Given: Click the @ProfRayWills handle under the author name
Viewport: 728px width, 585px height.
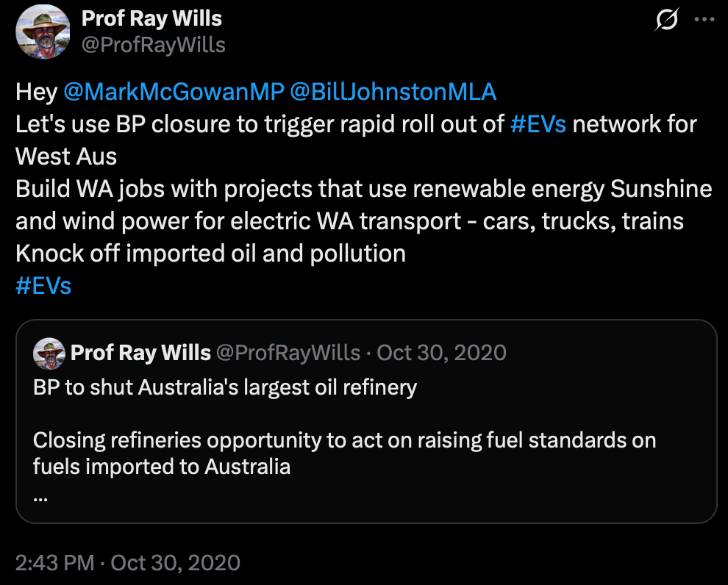Looking at the screenshot, I should [153, 45].
